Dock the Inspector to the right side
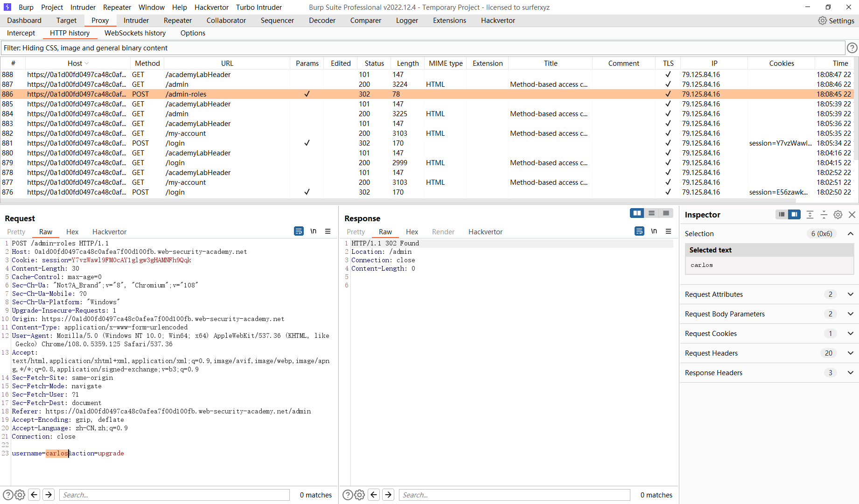Image resolution: width=859 pixels, height=504 pixels. coord(794,215)
